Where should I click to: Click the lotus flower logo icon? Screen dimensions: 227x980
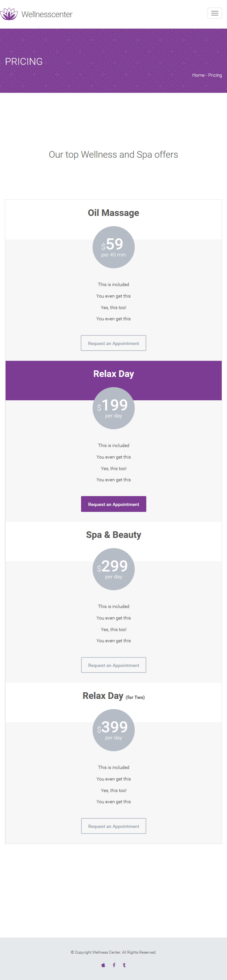(x=9, y=14)
